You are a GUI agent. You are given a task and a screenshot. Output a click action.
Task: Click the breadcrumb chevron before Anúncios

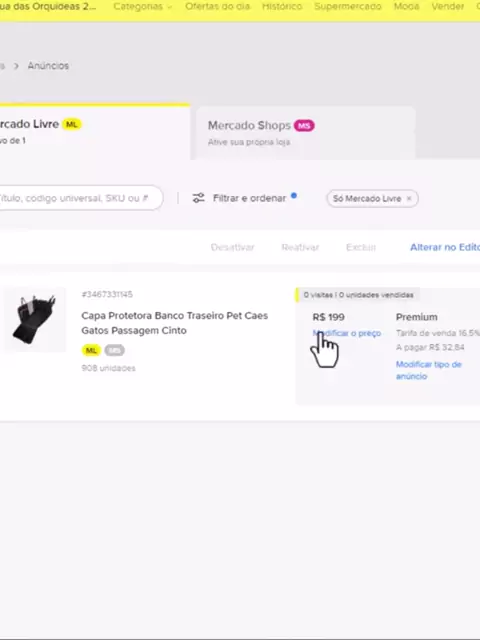(x=16, y=66)
